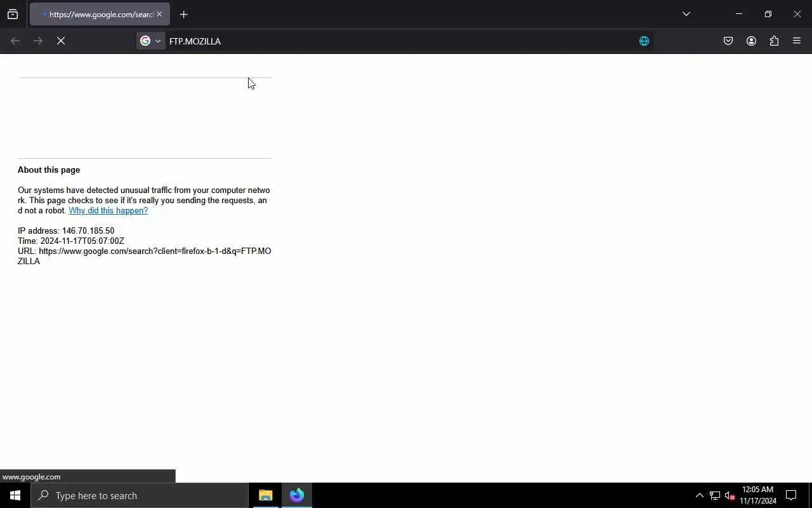The image size is (812, 508).
Task: Click the Time 2024-11-17T05:07:00Z line
Action: (71, 241)
